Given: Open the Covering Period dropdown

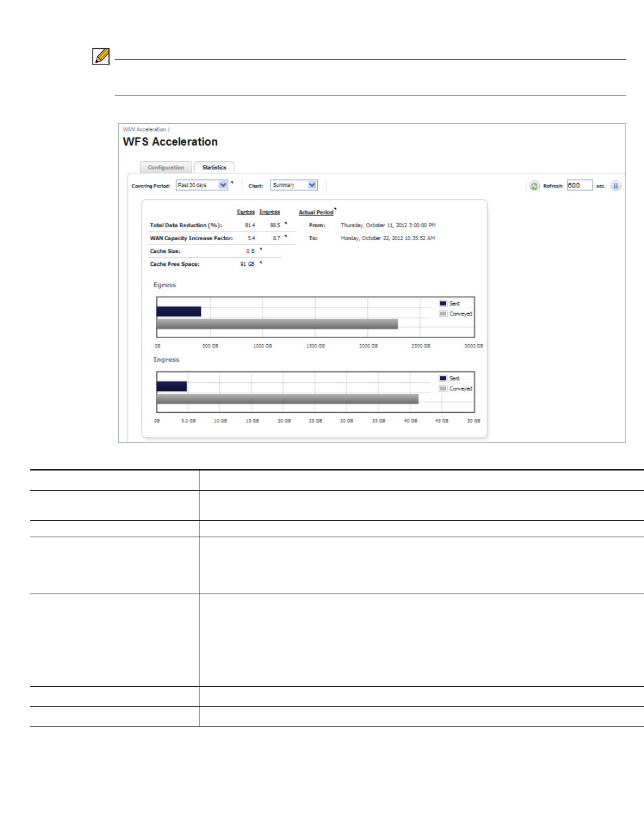Looking at the screenshot, I should pyautogui.click(x=202, y=185).
